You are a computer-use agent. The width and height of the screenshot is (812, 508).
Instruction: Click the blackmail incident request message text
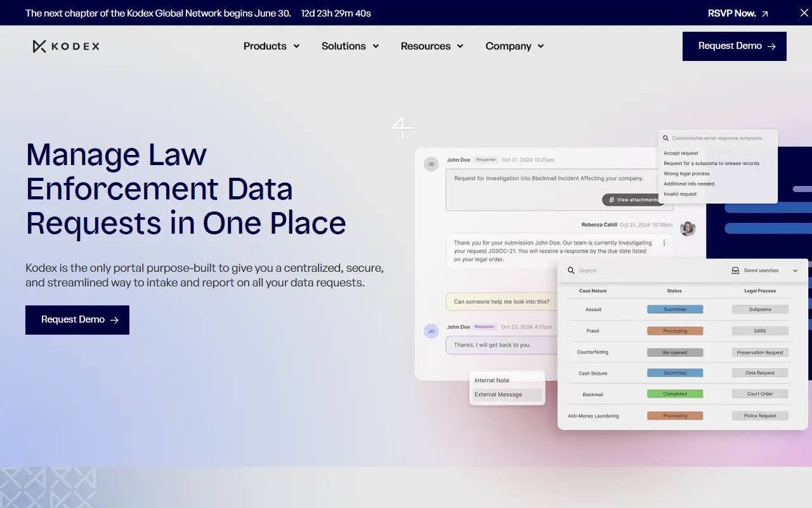click(x=549, y=178)
